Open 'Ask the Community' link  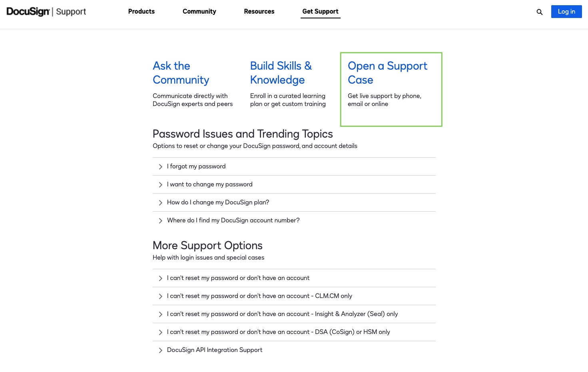click(x=181, y=73)
